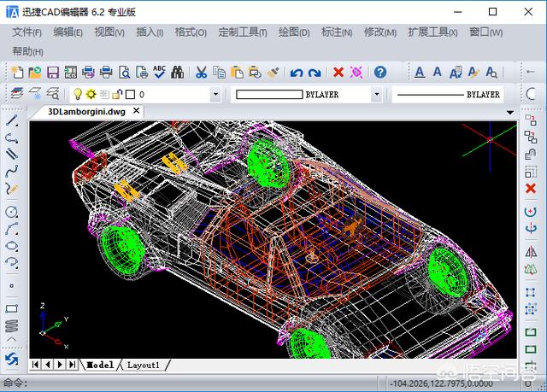Expand the BYLAYER color dropdown
Image resolution: width=547 pixels, height=392 pixels.
pyautogui.click(x=376, y=95)
